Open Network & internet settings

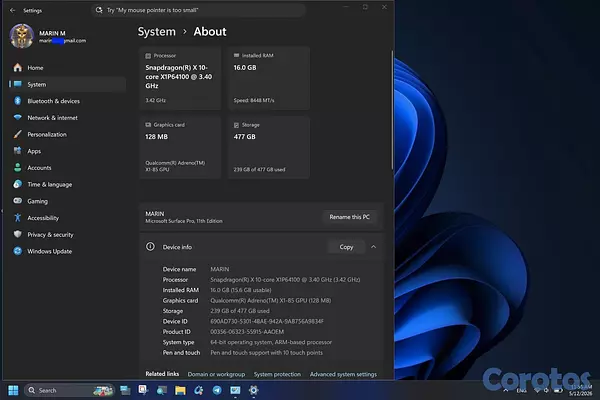[67, 118]
